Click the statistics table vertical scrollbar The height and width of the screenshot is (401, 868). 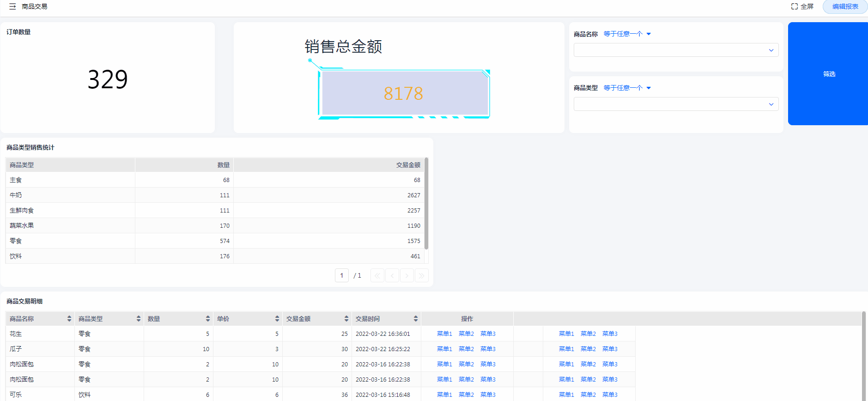tap(426, 203)
